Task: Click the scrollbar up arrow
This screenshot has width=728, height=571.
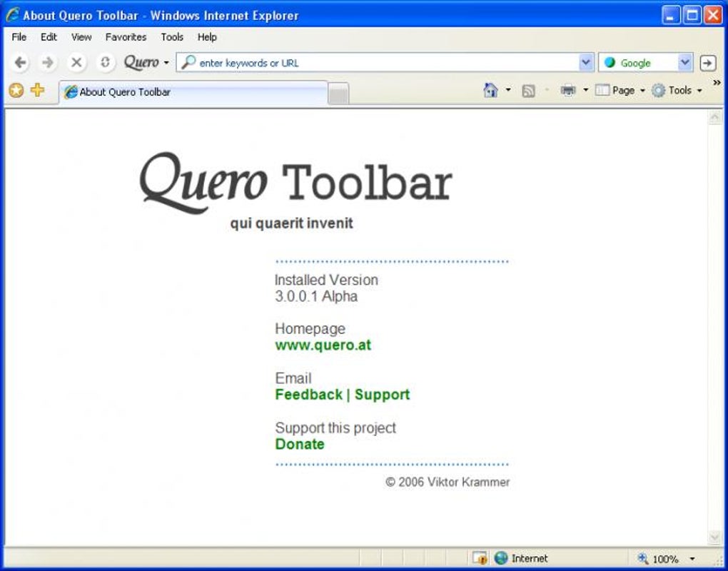Action: click(x=714, y=118)
